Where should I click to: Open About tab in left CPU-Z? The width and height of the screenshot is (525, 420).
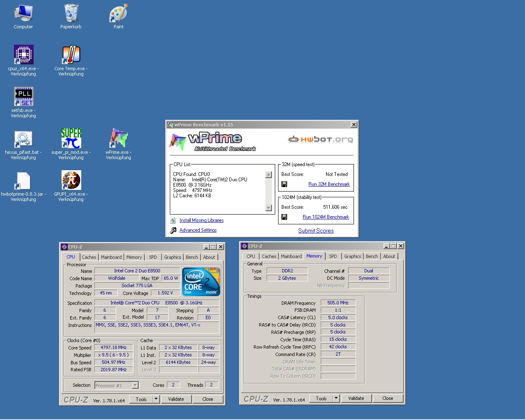[x=209, y=257]
